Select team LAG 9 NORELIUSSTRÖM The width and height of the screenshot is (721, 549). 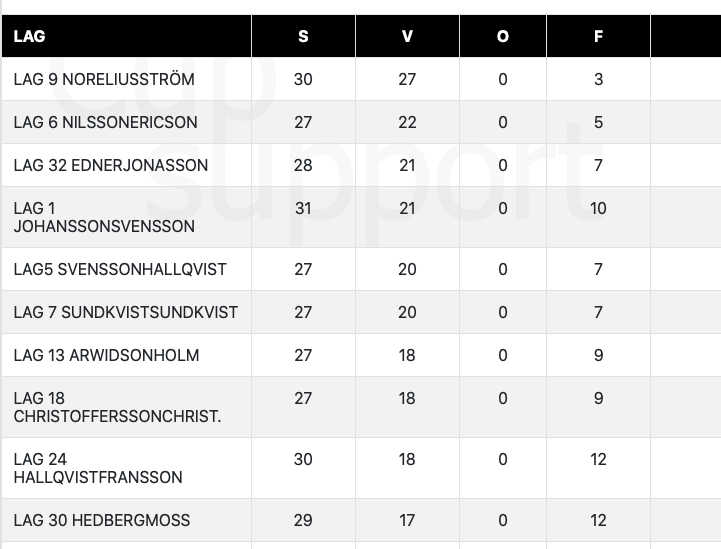[104, 79]
